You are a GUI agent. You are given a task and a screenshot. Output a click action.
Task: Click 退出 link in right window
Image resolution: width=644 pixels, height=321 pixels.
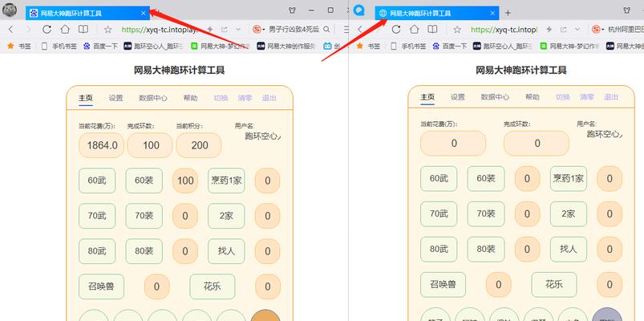tap(611, 97)
